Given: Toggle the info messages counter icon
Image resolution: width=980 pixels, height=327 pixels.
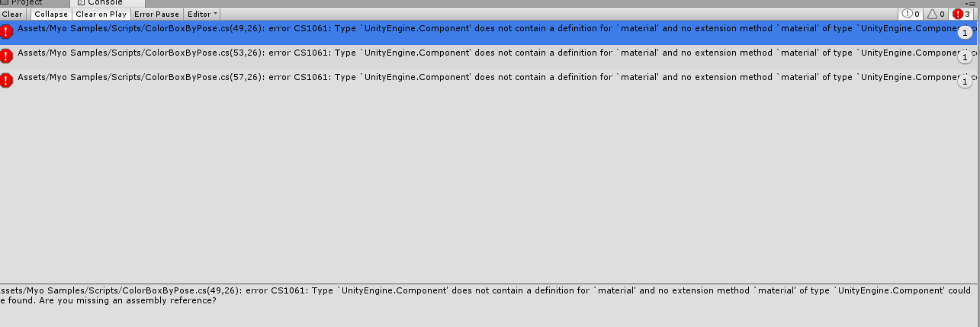Looking at the screenshot, I should (911, 14).
